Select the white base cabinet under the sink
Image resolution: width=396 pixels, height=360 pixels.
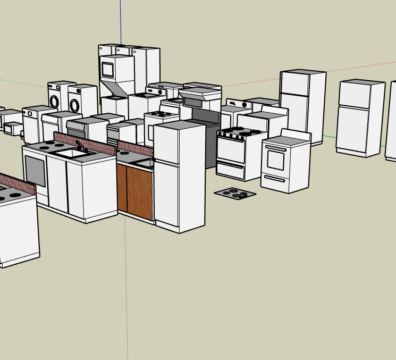tap(82, 187)
